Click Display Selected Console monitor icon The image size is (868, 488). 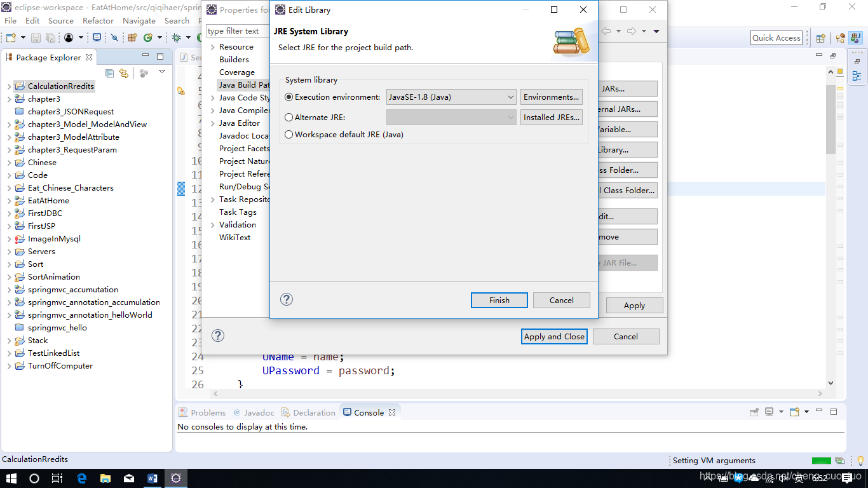click(x=770, y=412)
